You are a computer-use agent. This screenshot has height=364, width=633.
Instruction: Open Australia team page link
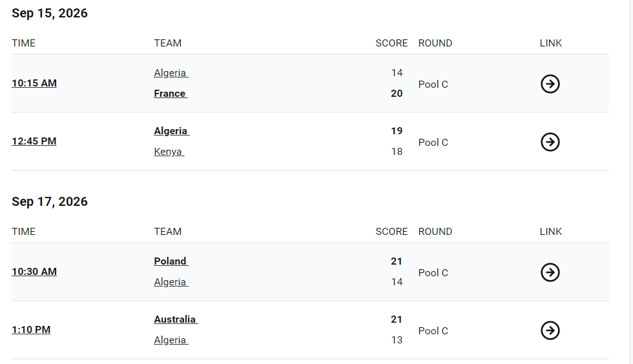pyautogui.click(x=176, y=319)
